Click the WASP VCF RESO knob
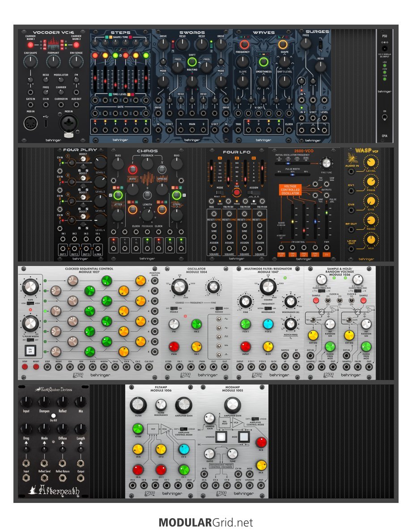This screenshot has height=532, width=412. [x=370, y=220]
